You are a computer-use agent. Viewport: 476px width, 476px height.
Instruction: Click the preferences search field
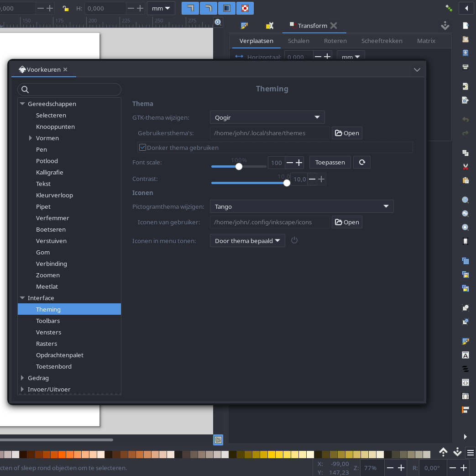[x=69, y=90]
